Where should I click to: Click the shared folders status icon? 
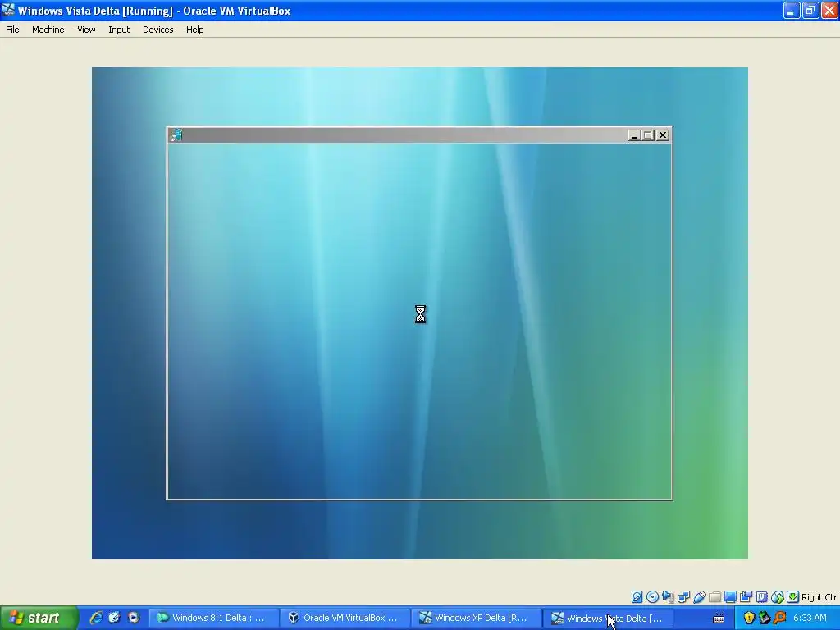point(714,597)
